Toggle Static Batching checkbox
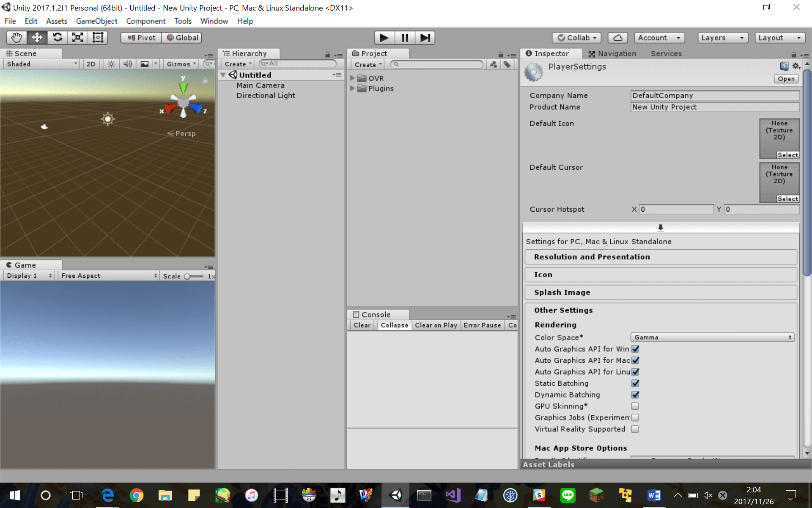 pos(635,383)
